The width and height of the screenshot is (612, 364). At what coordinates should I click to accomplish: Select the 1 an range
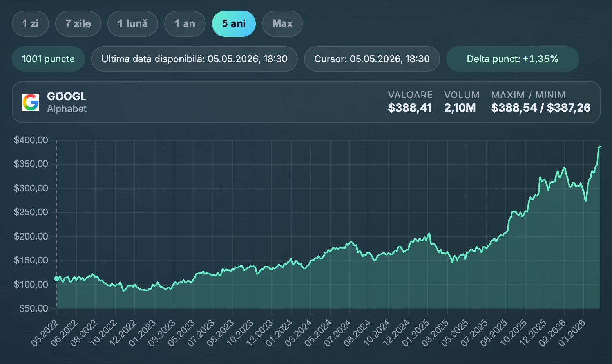pyautogui.click(x=185, y=23)
